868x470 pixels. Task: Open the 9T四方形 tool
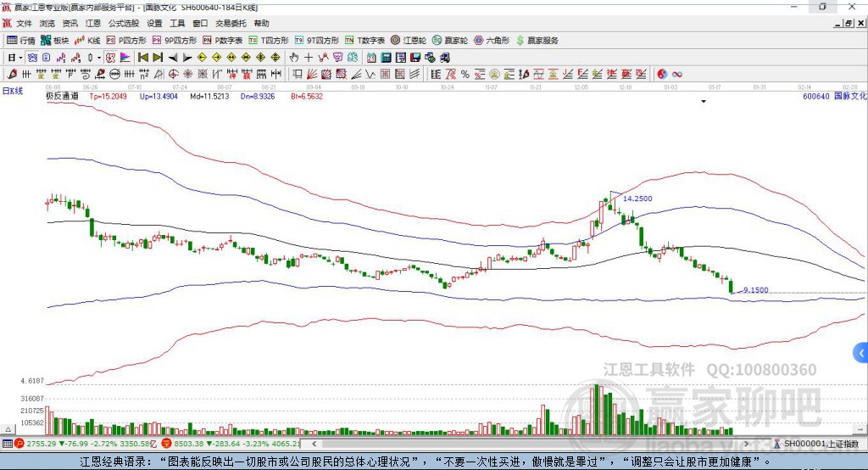[317, 41]
